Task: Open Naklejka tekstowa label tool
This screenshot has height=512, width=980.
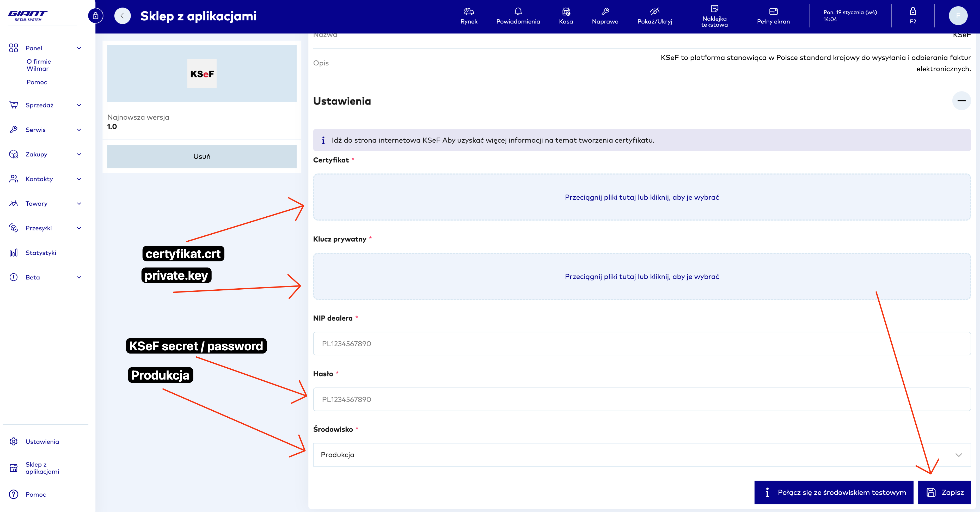Action: coord(714,16)
